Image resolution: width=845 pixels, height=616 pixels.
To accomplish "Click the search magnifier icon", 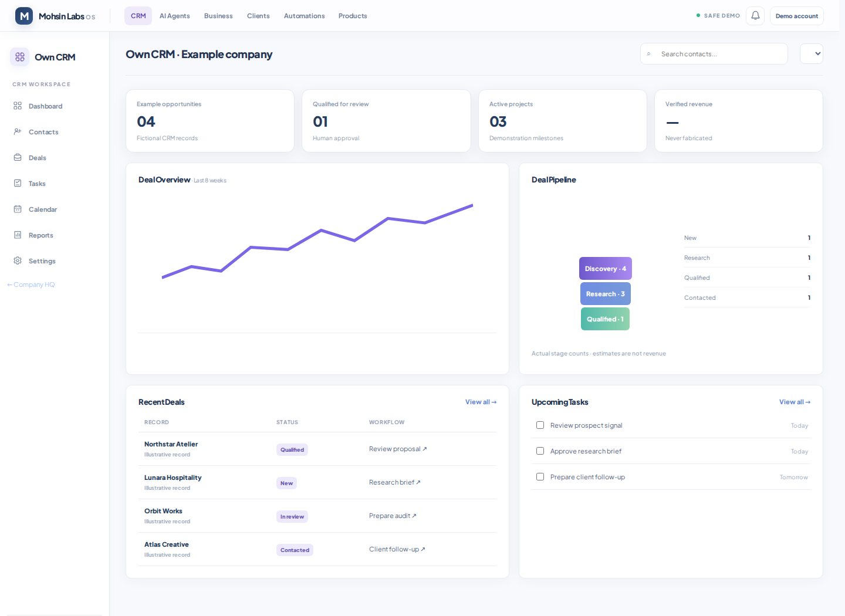I will [649, 54].
